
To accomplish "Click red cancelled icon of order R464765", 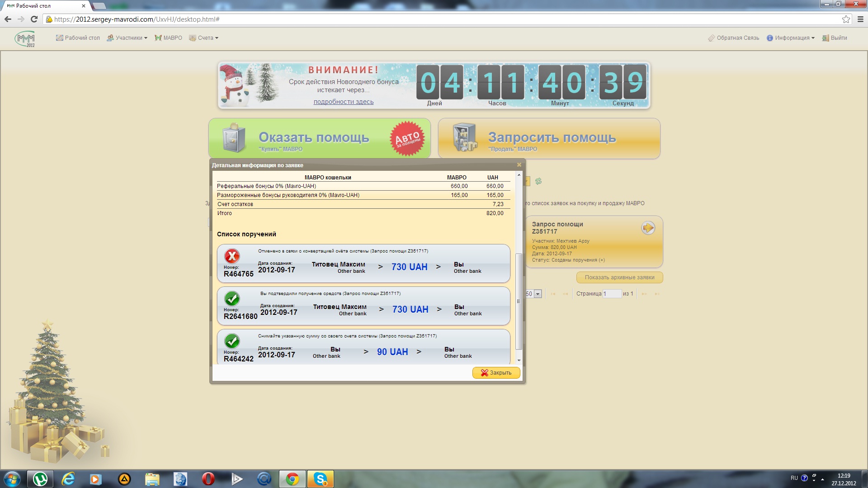I will point(232,256).
